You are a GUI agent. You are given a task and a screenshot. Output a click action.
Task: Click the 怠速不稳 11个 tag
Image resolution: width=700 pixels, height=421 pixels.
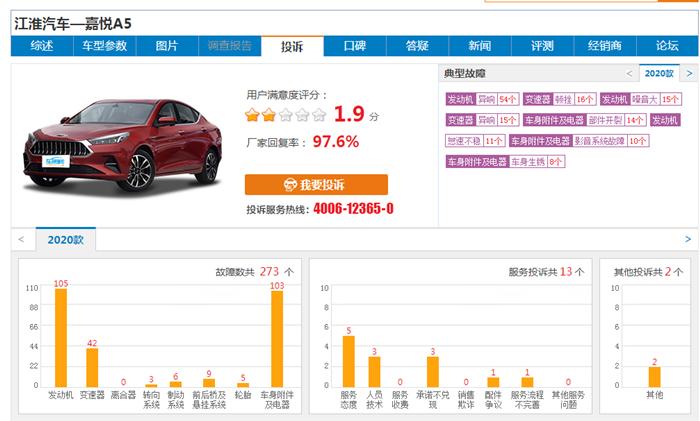[475, 141]
